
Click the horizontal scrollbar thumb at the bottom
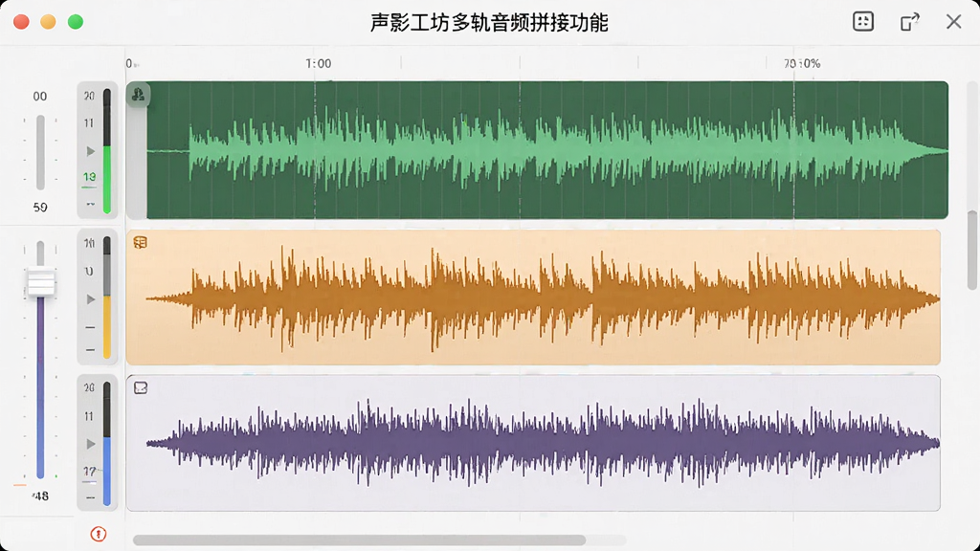(360, 540)
